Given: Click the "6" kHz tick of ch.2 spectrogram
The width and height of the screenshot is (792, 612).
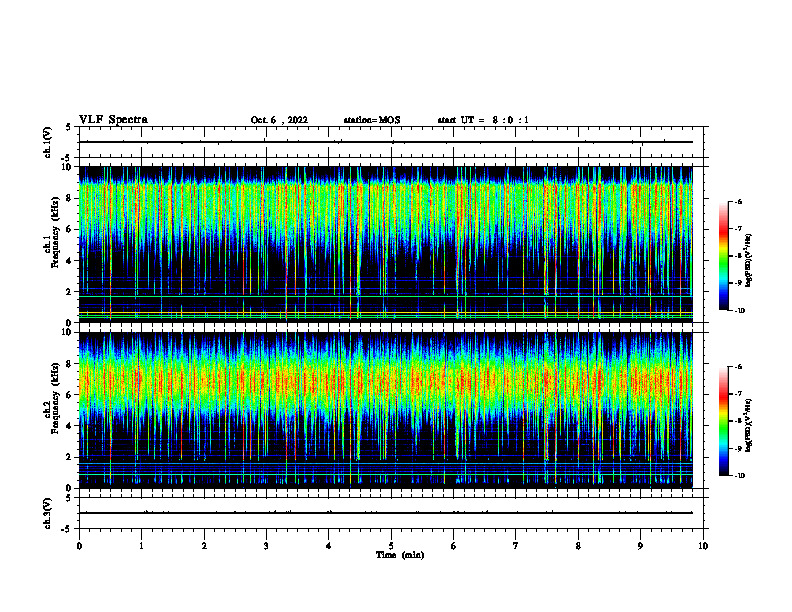Looking at the screenshot, I should [70, 395].
